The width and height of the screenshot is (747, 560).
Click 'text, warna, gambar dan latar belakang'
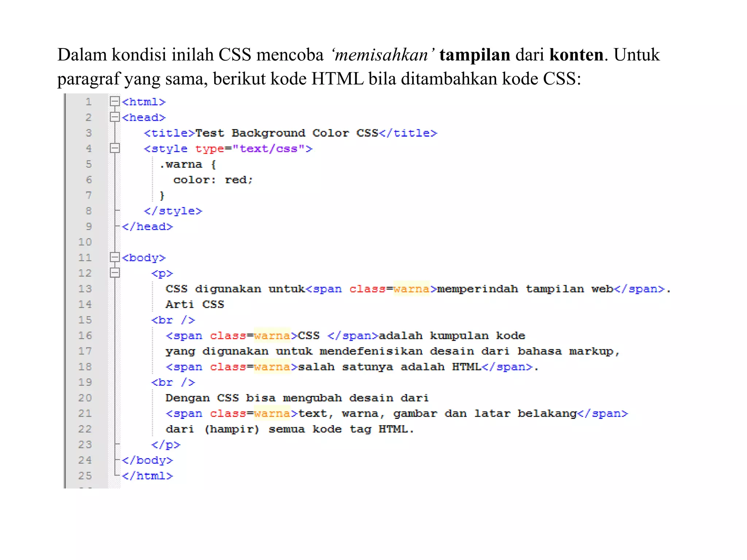click(437, 413)
